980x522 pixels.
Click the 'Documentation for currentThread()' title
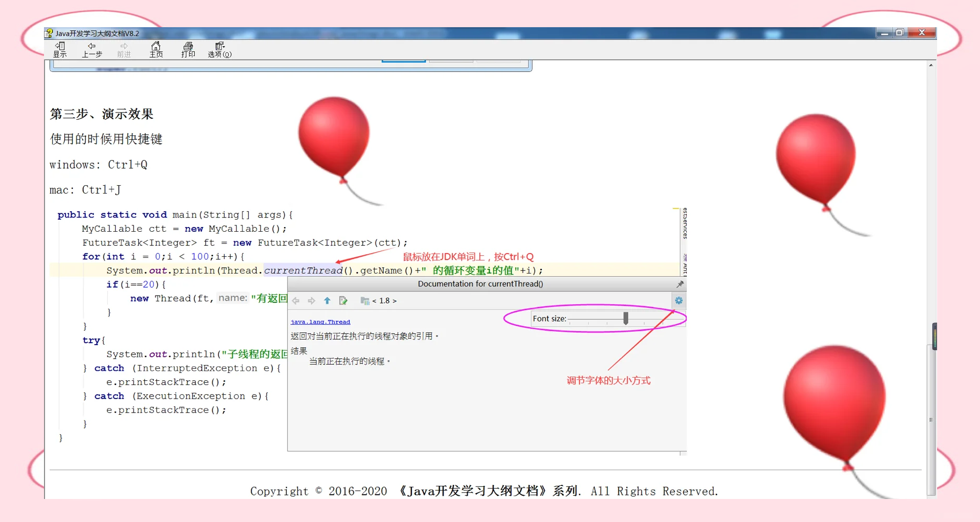point(481,284)
